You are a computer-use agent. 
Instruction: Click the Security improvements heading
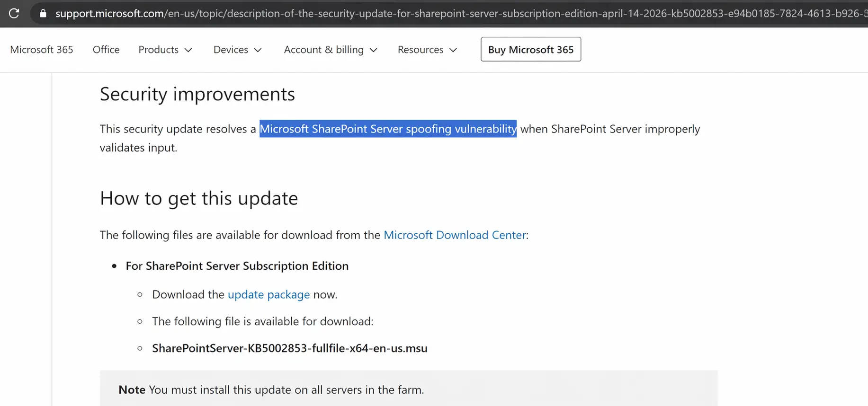tap(197, 94)
